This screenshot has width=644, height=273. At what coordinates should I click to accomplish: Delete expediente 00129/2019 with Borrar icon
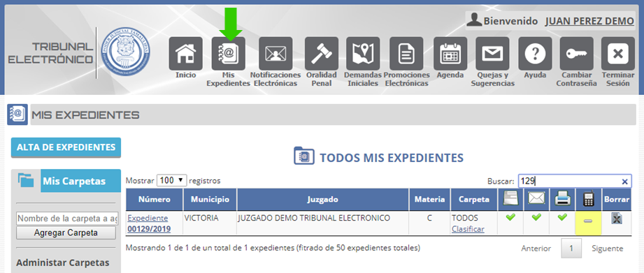pyautogui.click(x=616, y=219)
